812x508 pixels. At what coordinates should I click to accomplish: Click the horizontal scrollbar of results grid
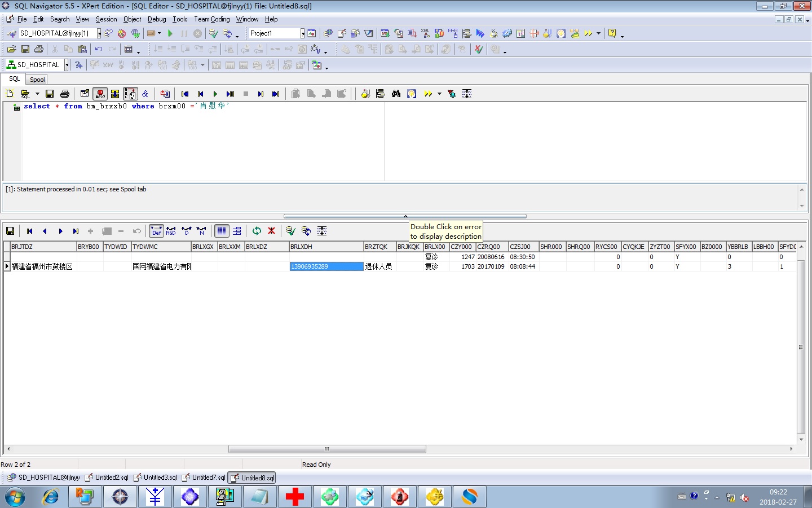click(327, 449)
